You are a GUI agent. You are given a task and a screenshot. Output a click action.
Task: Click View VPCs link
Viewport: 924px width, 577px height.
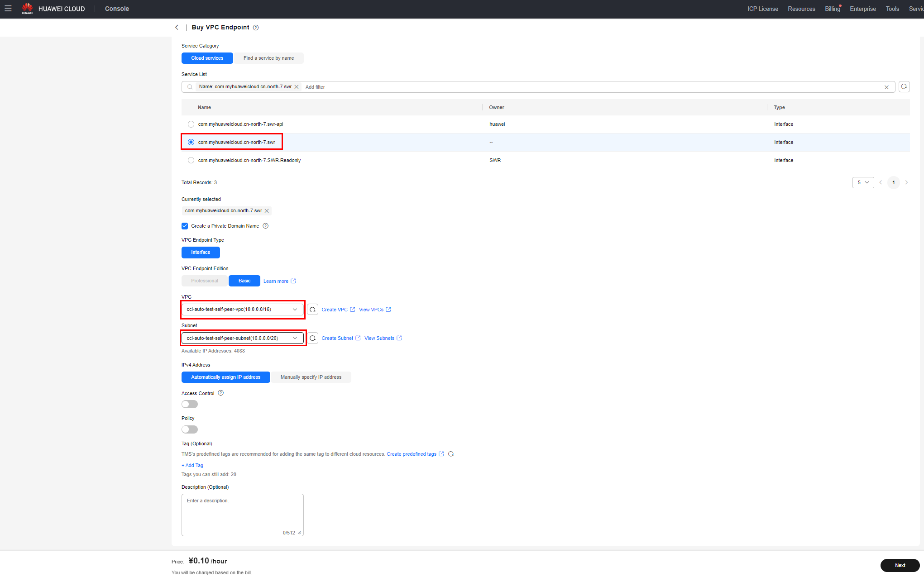point(375,310)
